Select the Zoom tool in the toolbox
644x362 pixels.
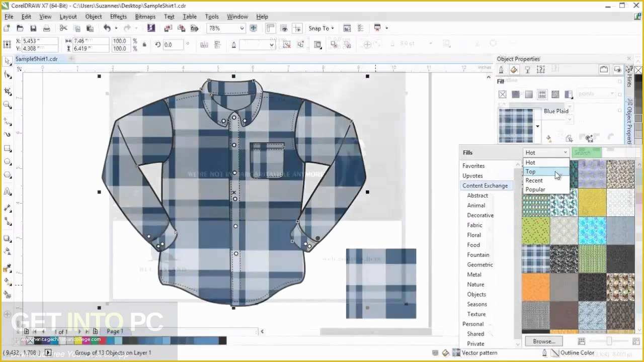coord(8,105)
